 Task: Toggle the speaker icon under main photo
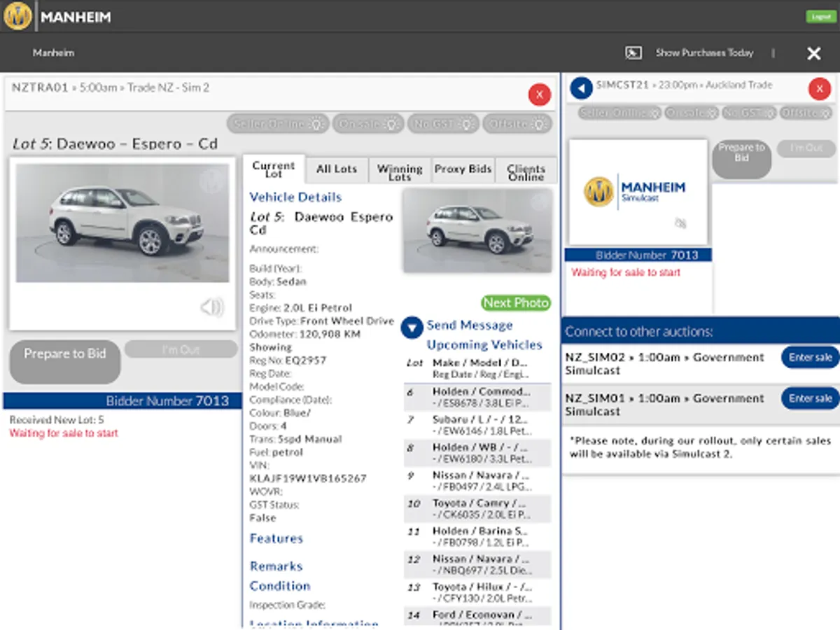[x=212, y=307]
